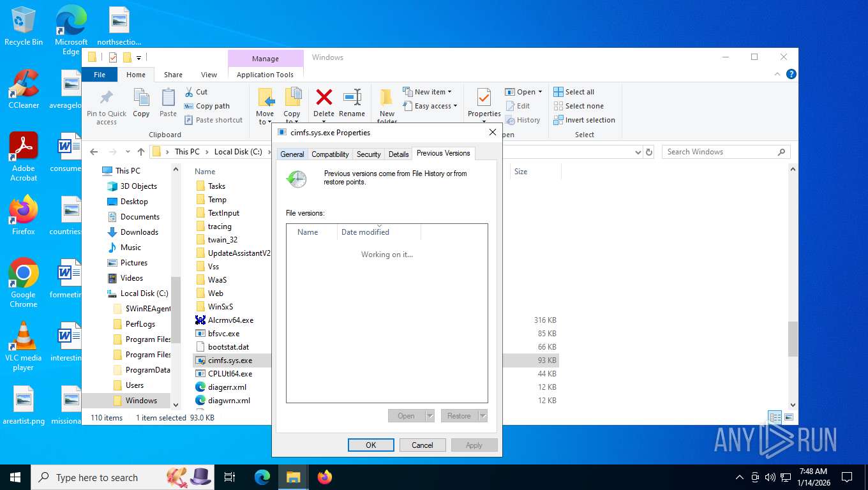Image resolution: width=868 pixels, height=490 pixels.
Task: Click the History ribbon command
Action: coord(523,120)
